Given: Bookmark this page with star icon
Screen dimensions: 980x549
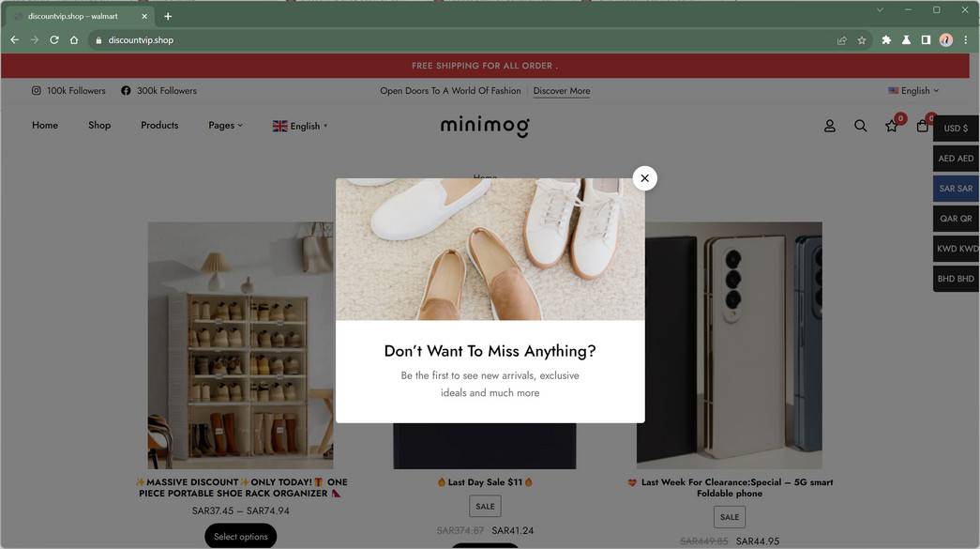Looking at the screenshot, I should [x=862, y=40].
